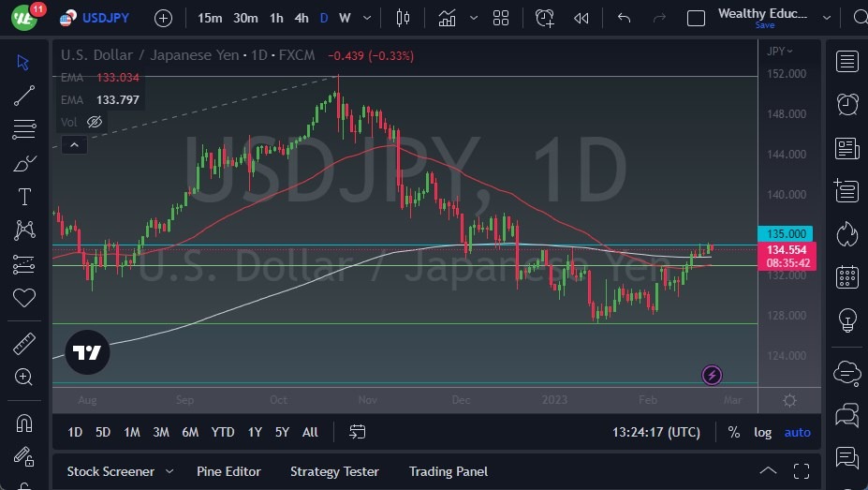Toggle magnet mode
The width and height of the screenshot is (868, 490).
click(x=23, y=423)
